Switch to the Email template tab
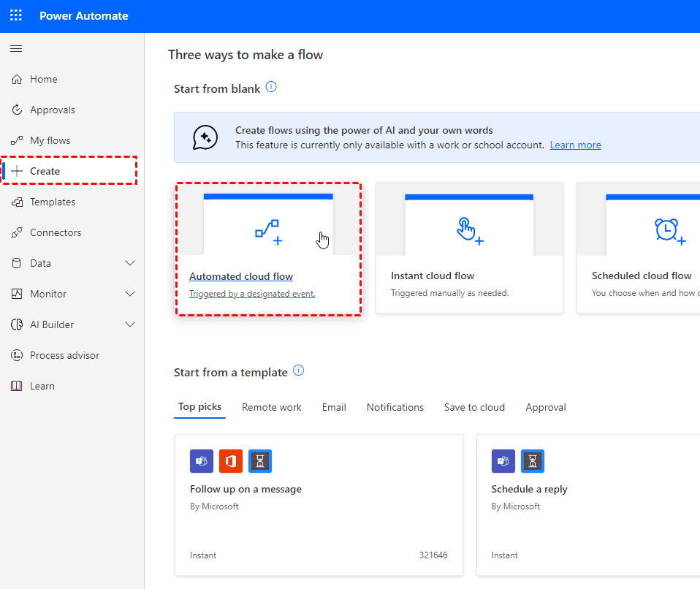The height and width of the screenshot is (589, 700). [334, 407]
